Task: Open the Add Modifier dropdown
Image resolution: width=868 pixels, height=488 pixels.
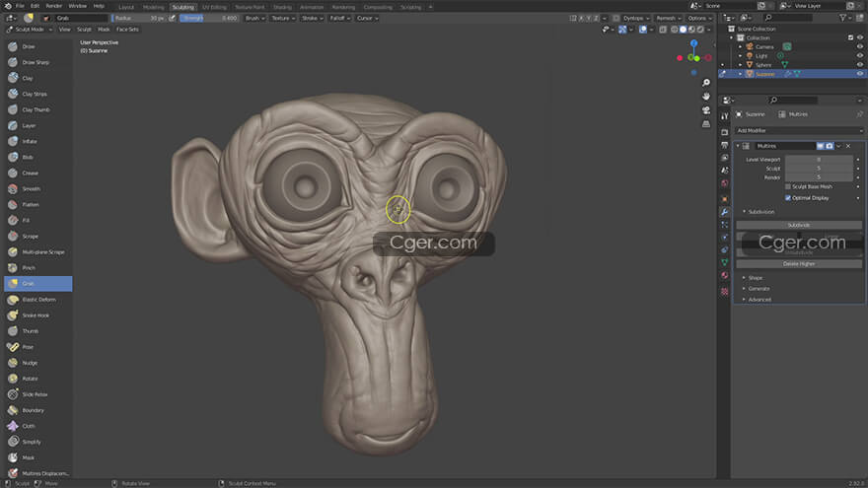Action: click(799, 130)
